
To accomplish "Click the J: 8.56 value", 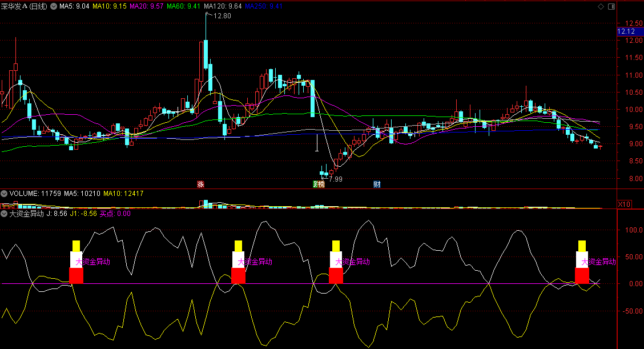I will click(x=57, y=214).
